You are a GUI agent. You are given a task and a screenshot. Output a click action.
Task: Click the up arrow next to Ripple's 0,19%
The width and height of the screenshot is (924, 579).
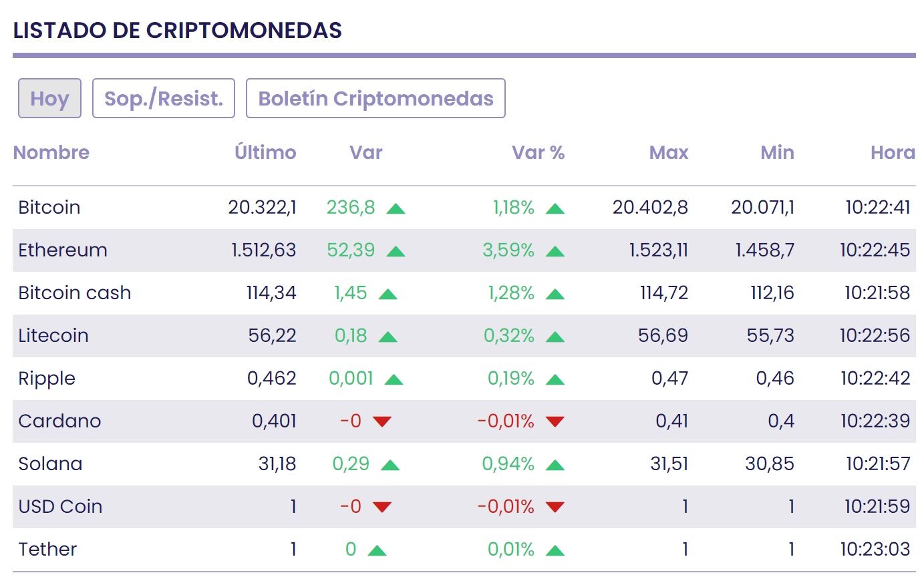click(x=555, y=379)
